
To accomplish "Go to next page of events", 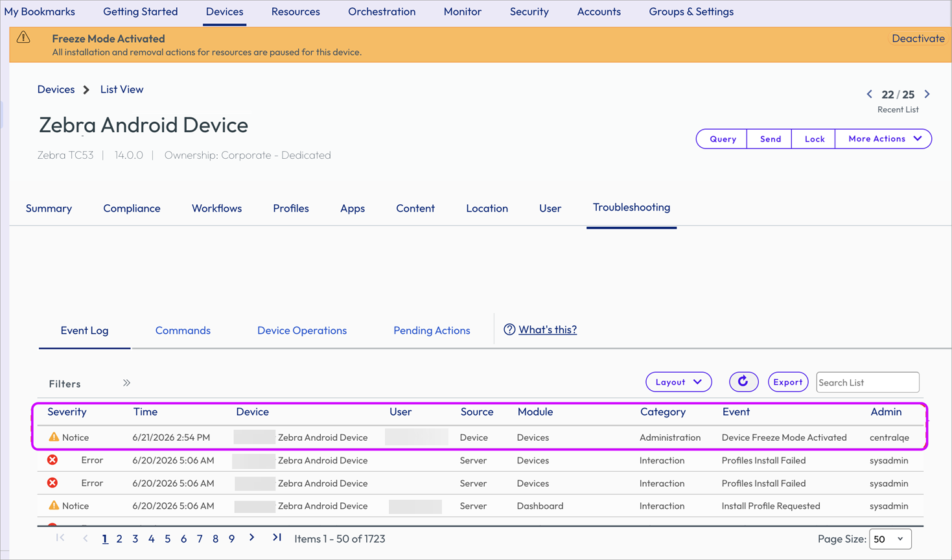I will click(252, 537).
